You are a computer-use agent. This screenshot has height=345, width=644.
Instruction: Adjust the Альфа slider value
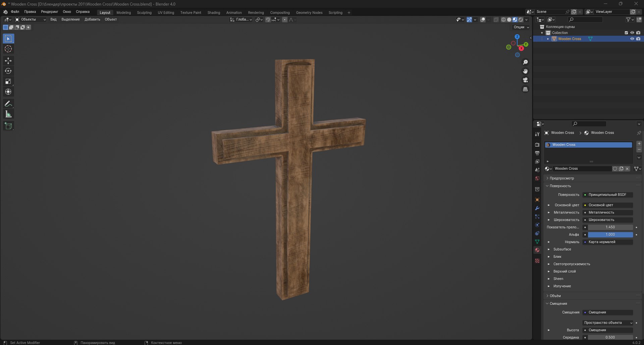(x=610, y=234)
